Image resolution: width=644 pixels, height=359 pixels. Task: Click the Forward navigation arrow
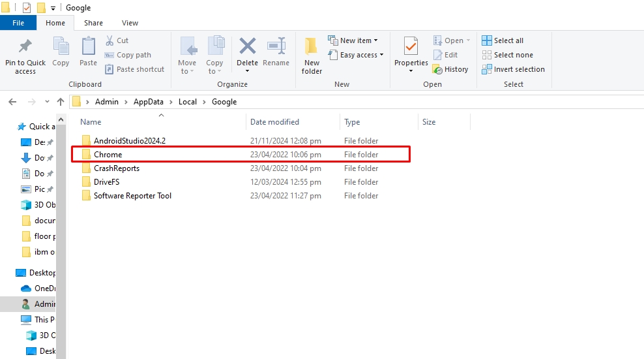[31, 102]
